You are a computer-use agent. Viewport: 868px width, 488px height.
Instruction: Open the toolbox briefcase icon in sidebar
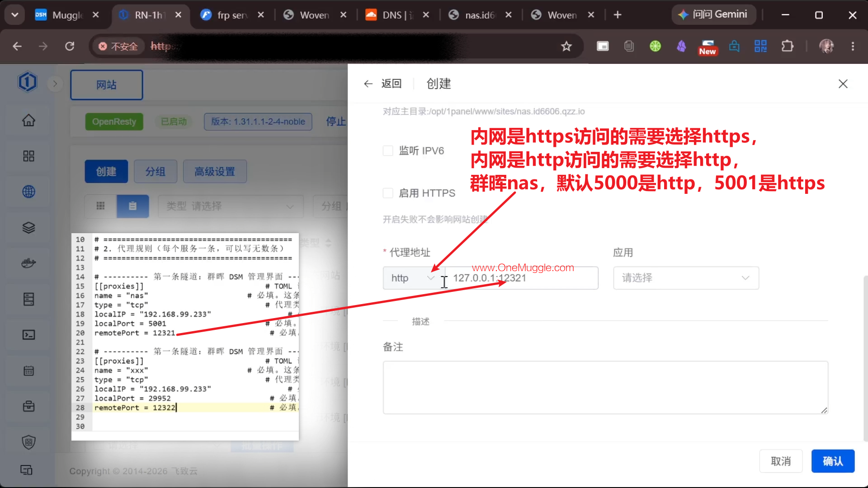point(28,406)
